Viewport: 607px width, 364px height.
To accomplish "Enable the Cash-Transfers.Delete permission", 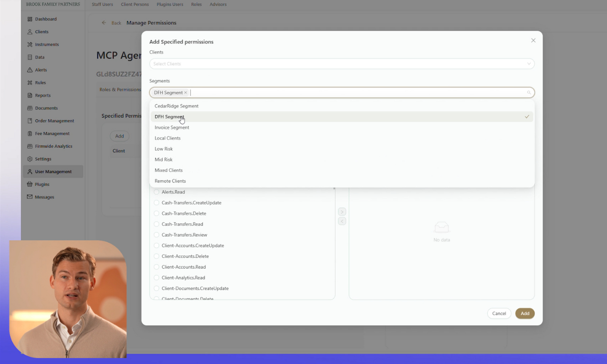I will pos(156,213).
